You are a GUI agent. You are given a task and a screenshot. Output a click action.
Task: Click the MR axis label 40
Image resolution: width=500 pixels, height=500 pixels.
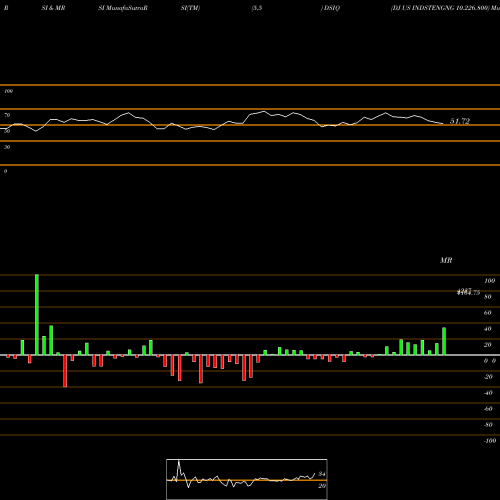pos(488,329)
